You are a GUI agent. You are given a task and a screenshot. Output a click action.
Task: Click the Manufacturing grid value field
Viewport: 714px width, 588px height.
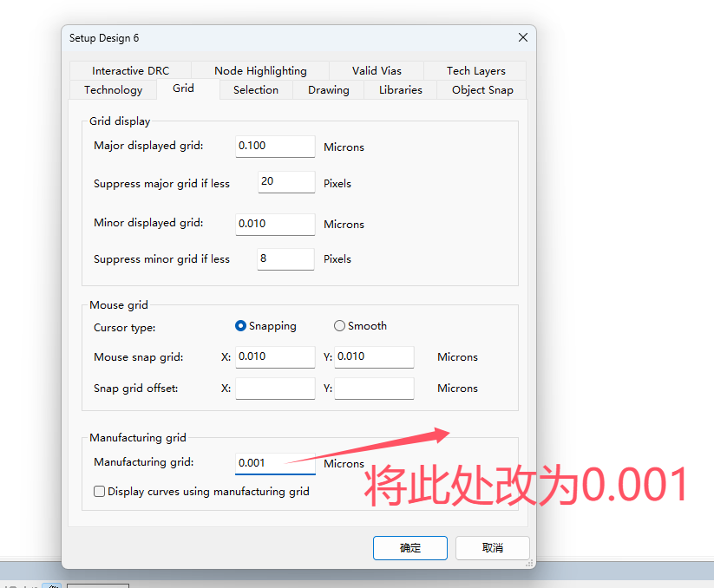pos(275,464)
